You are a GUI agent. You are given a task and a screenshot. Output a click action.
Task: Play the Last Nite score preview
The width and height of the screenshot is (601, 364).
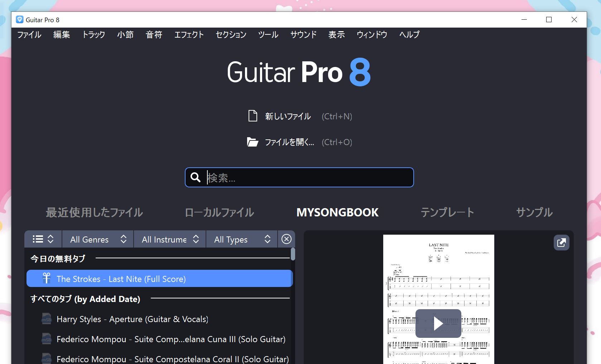[438, 324]
